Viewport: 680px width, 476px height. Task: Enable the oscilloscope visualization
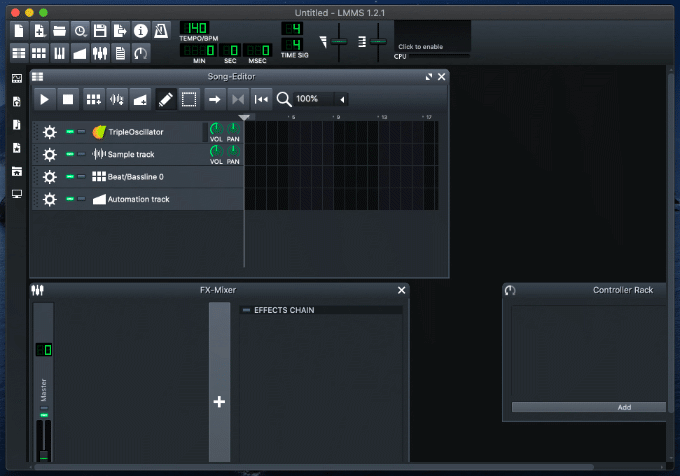click(432, 36)
